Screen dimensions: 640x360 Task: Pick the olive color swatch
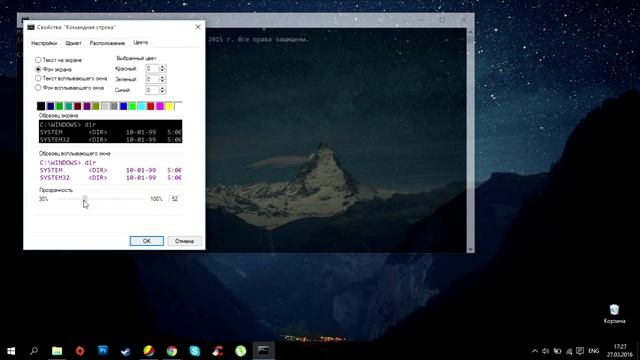(x=96, y=106)
